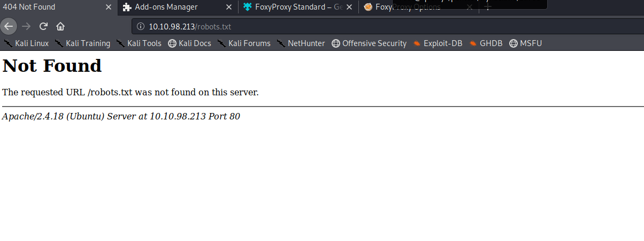Open the MSFU bookmark
The image size is (644, 241).
525,43
